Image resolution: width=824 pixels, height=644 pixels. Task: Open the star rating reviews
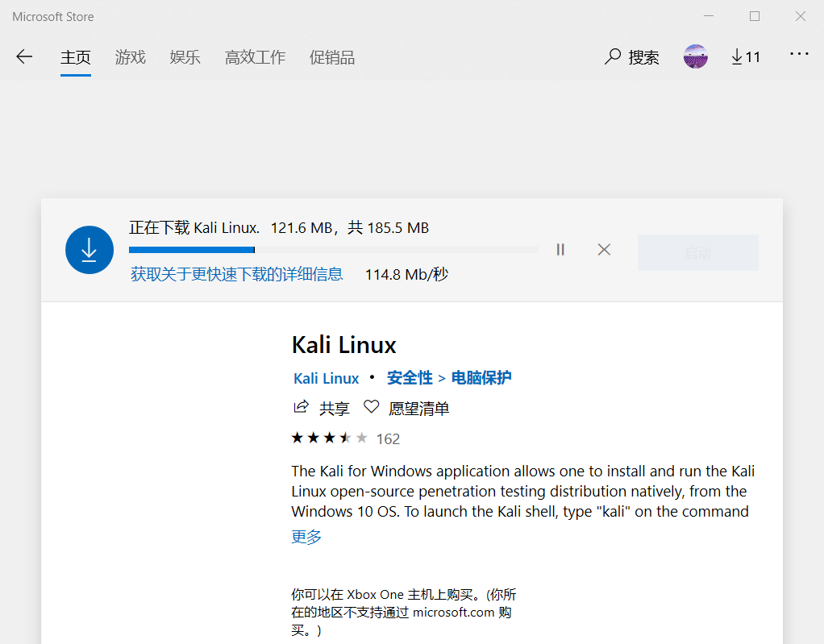(x=330, y=438)
